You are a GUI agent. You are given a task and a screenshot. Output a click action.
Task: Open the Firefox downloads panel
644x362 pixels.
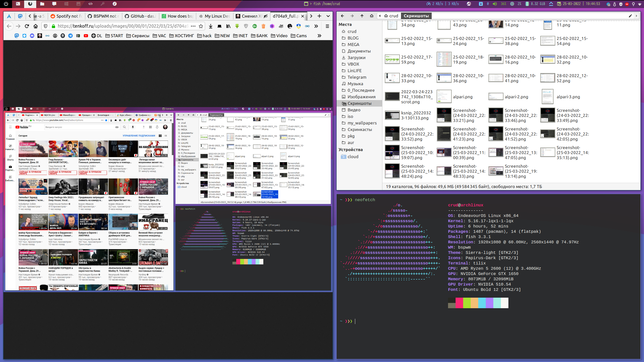click(x=211, y=26)
